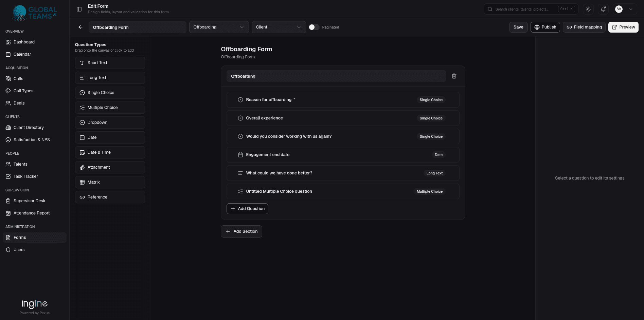The width and height of the screenshot is (644, 320).
Task: Navigate to Task Tracker
Action: 35,176
